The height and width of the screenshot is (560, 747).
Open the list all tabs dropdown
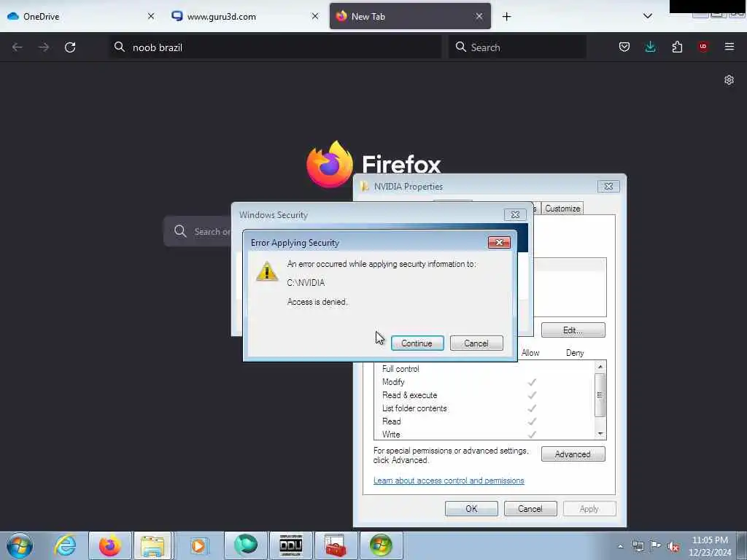[648, 16]
